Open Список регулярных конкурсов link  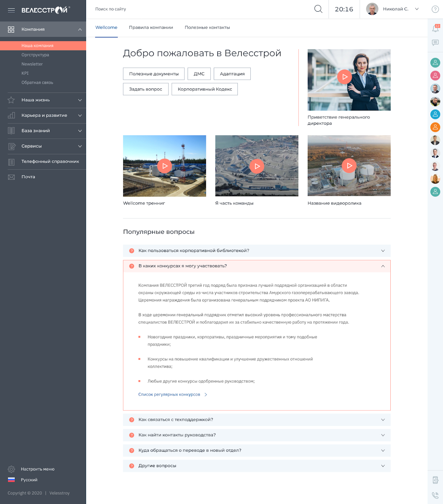point(172,394)
